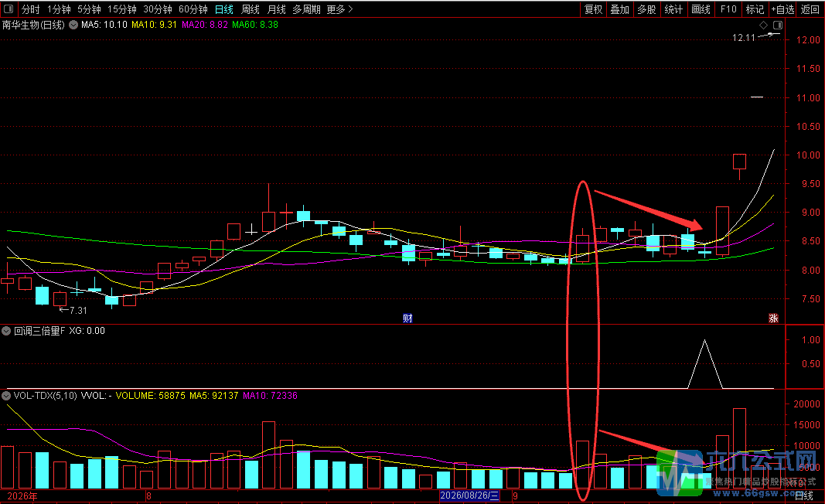Click the diamond marker icon above the price axis
825x504 pixels.
point(763,25)
